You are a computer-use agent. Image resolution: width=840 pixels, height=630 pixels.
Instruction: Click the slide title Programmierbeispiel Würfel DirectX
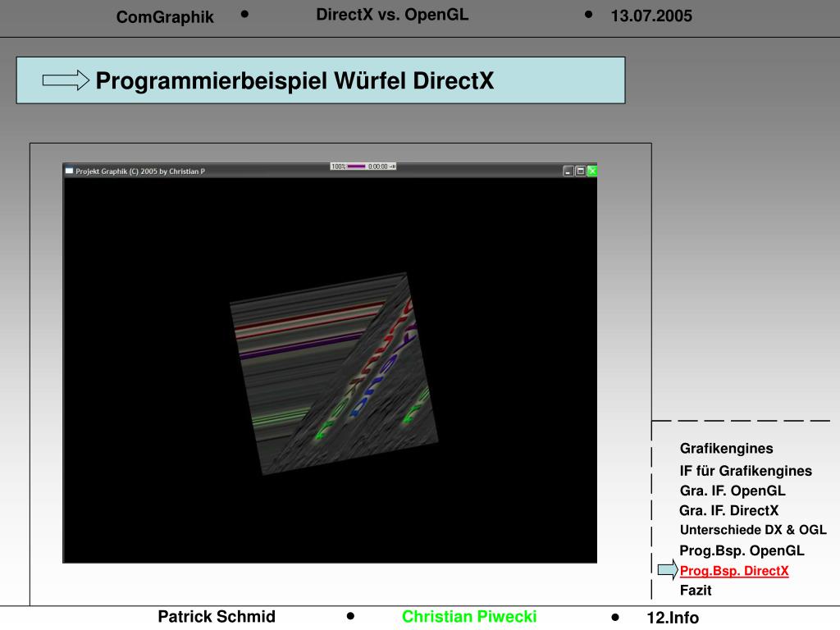point(294,81)
